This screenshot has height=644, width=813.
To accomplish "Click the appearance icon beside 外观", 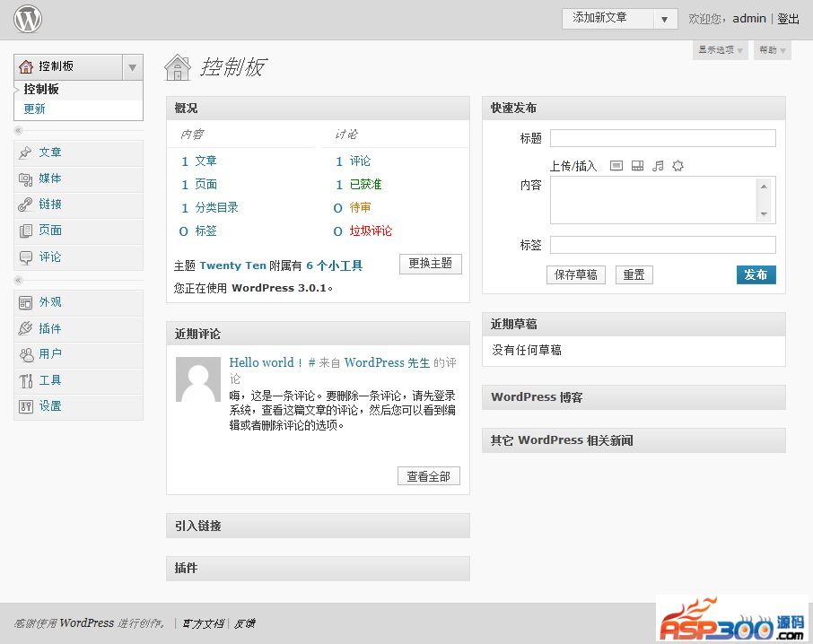I will pos(25,302).
